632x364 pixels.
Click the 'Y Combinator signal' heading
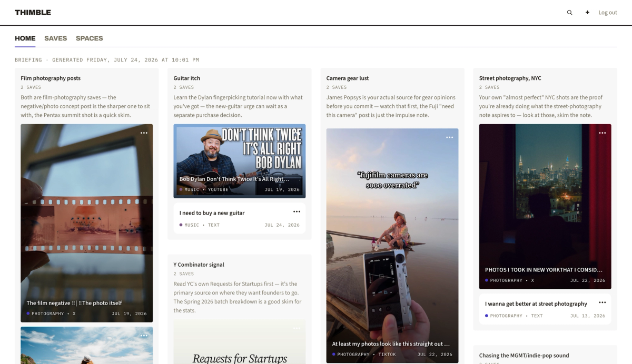coord(199,265)
